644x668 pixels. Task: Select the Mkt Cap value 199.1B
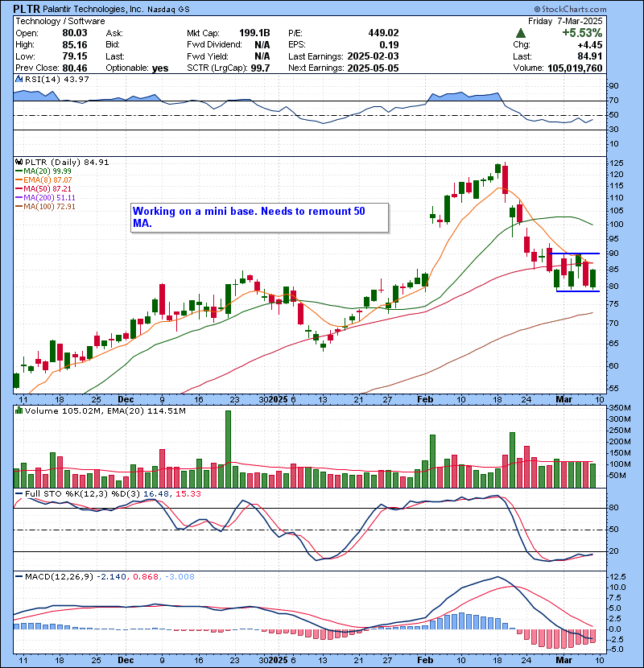click(254, 33)
